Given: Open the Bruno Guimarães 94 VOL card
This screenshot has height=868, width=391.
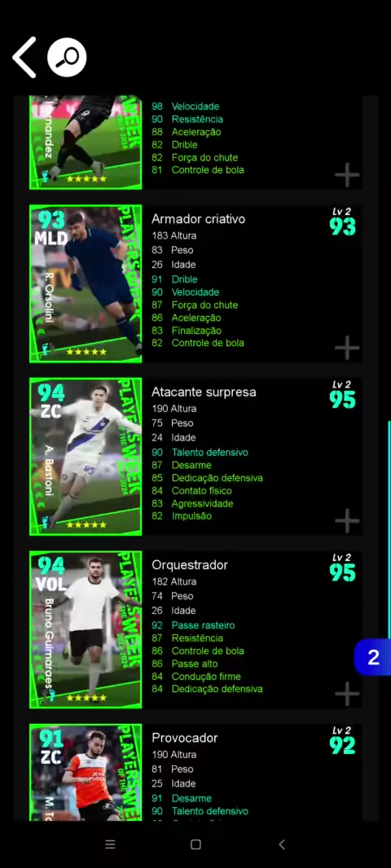Looking at the screenshot, I should [x=86, y=629].
